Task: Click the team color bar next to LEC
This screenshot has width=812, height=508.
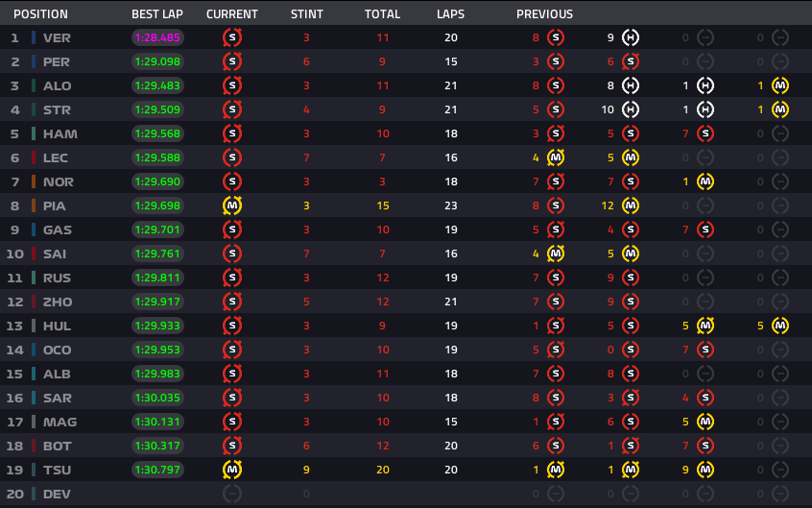Action: 34,157
